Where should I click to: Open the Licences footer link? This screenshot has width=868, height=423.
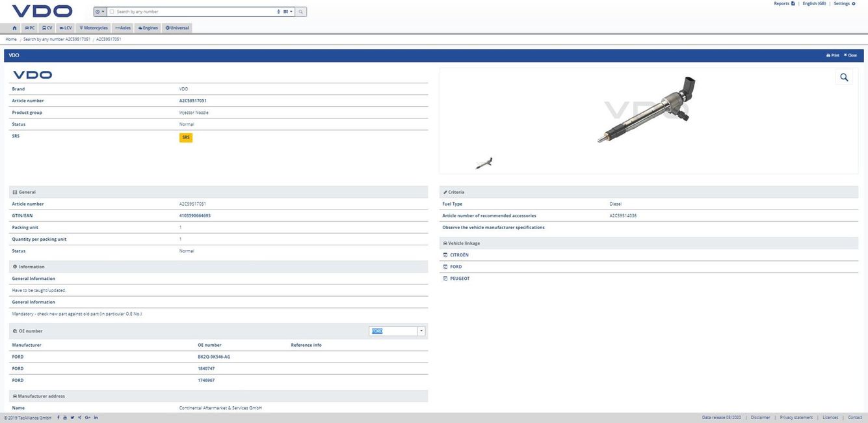point(830,418)
